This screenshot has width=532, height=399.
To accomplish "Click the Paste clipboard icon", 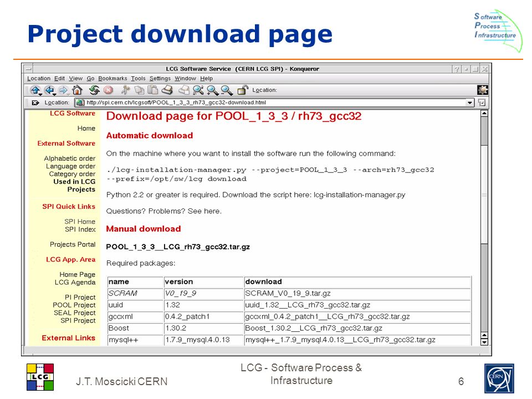I will pos(153,90).
